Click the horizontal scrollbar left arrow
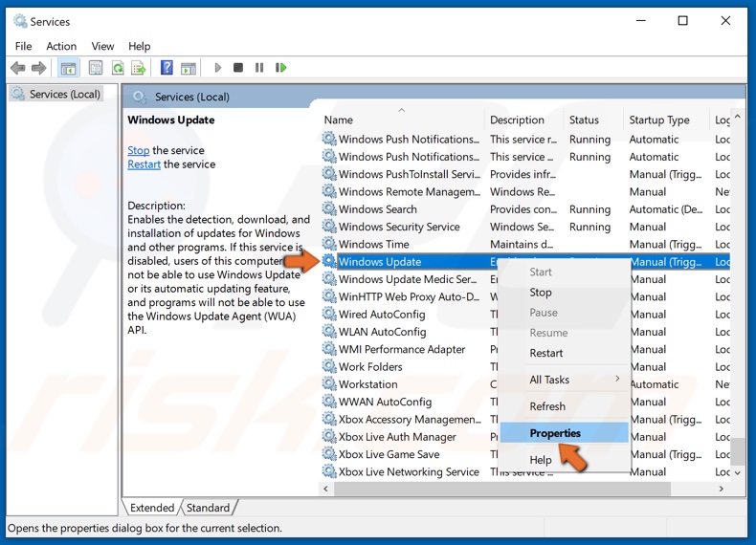This screenshot has width=756, height=545. point(326,489)
